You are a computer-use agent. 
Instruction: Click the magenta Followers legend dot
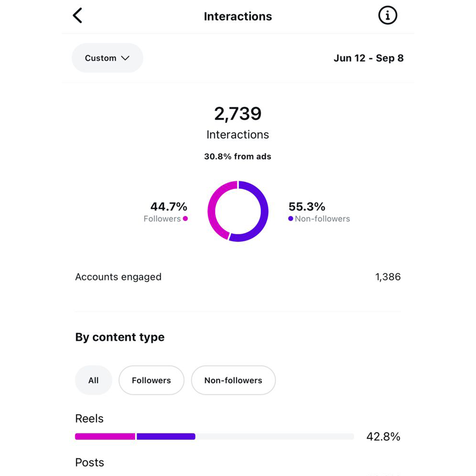pyautogui.click(x=186, y=219)
